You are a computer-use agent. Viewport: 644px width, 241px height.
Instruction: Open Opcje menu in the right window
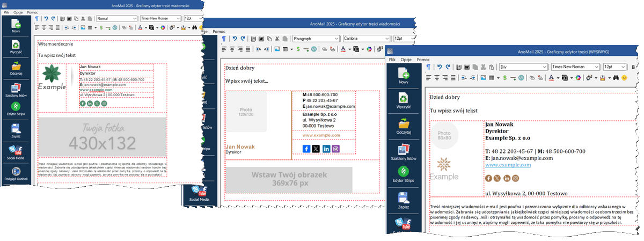click(406, 59)
